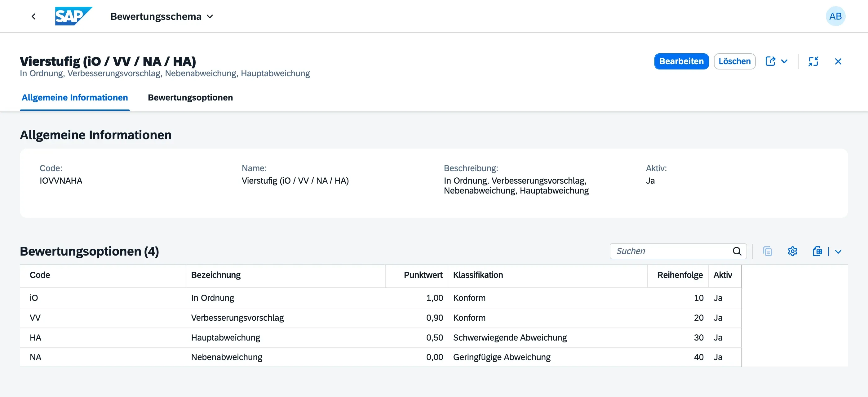Open the Bewertungsschema title dropdown
The image size is (868, 397).
pyautogui.click(x=162, y=16)
